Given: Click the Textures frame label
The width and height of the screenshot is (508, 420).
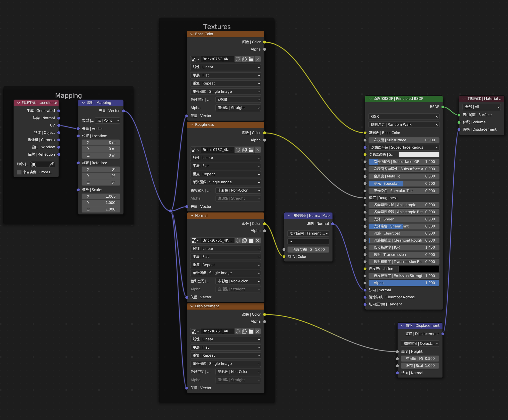Looking at the screenshot, I should click(217, 26).
